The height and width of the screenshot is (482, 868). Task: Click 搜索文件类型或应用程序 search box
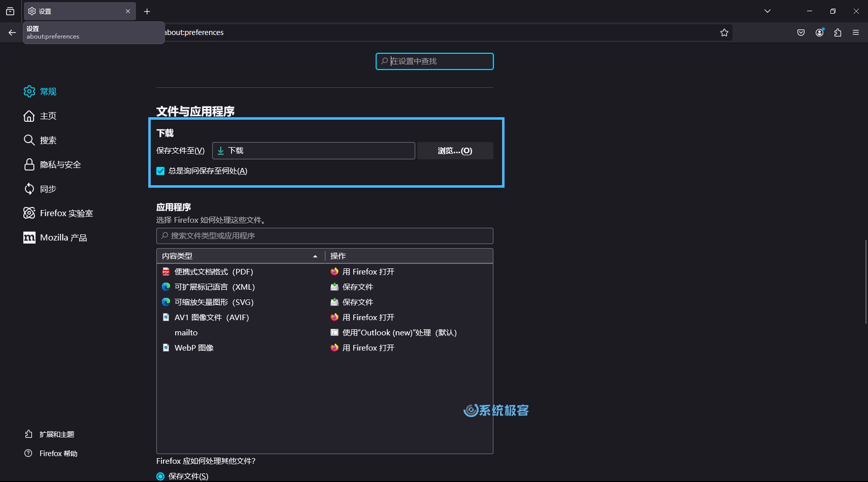point(325,236)
